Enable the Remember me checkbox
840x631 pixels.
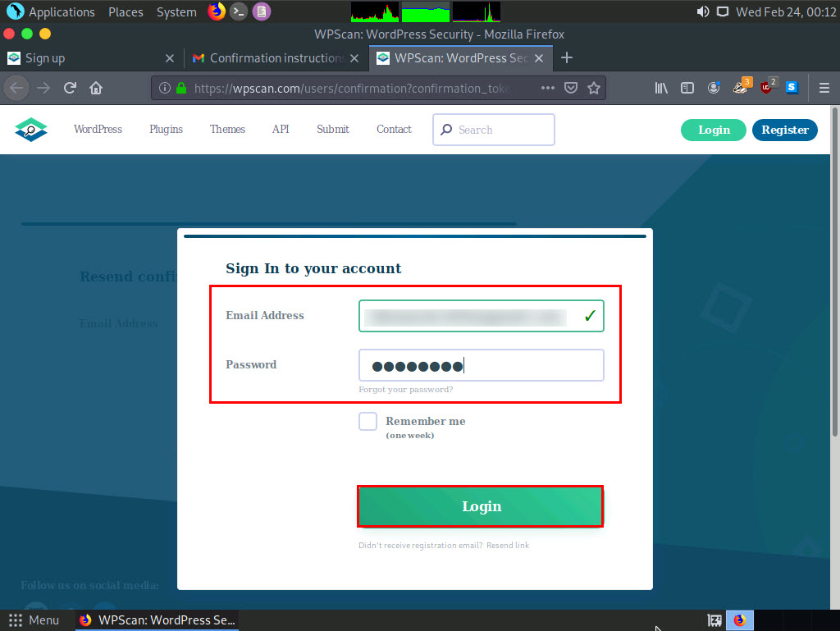(367, 422)
